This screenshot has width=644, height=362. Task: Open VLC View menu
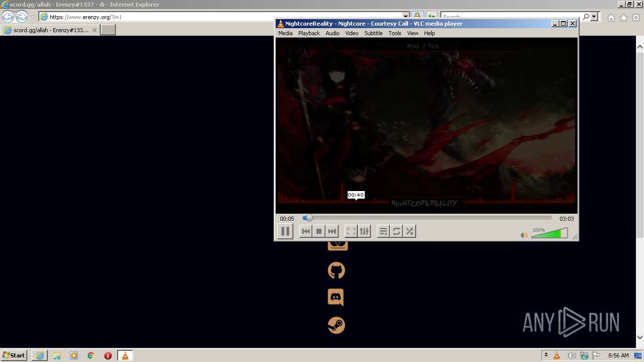click(x=413, y=33)
